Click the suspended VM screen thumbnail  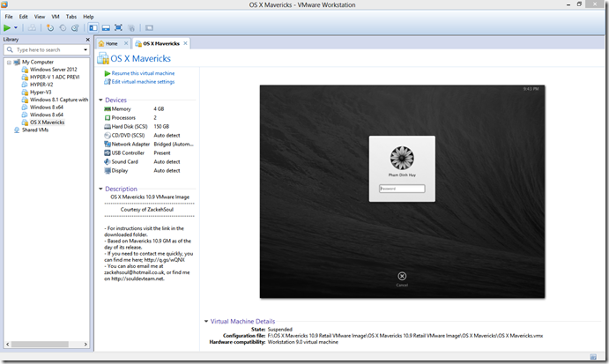point(402,191)
